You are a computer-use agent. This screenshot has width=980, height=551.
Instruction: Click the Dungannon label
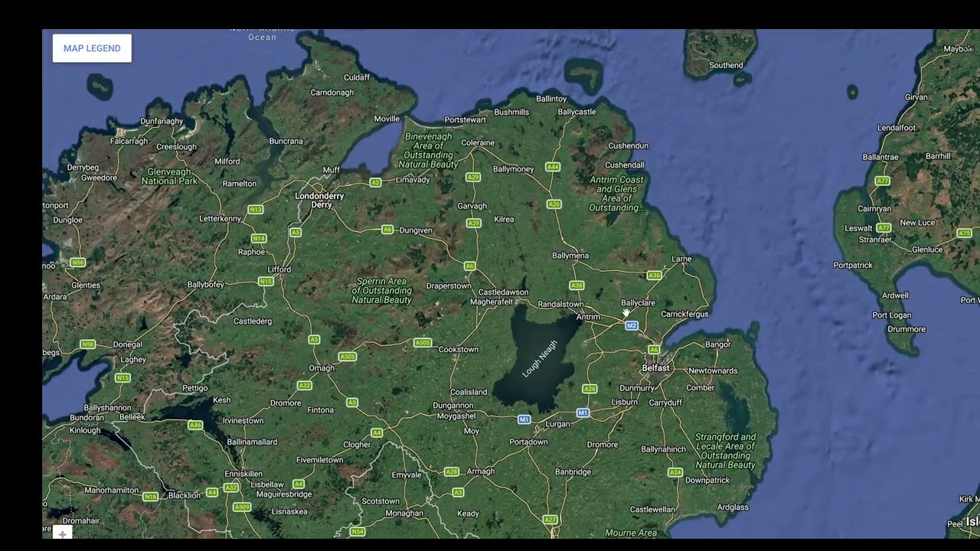[x=453, y=406]
